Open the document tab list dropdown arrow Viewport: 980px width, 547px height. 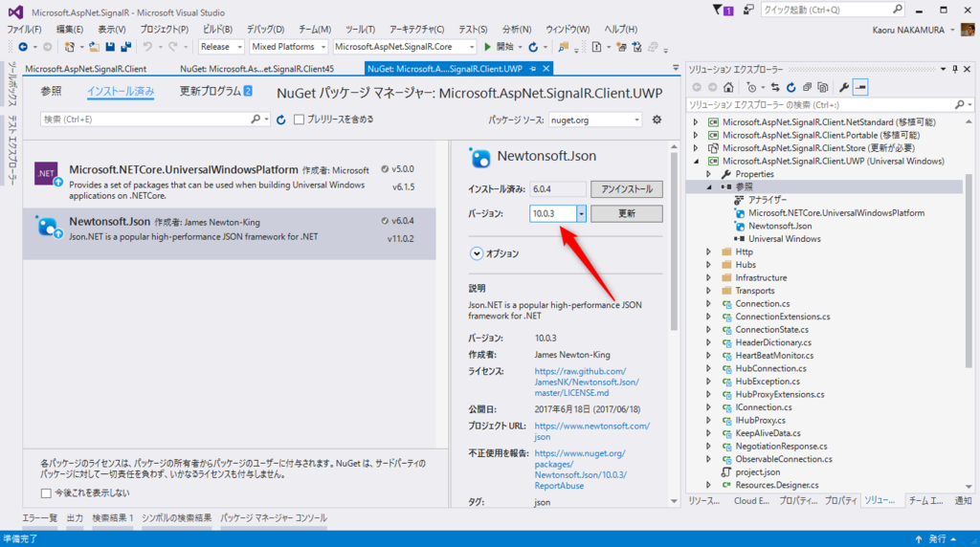(x=675, y=68)
